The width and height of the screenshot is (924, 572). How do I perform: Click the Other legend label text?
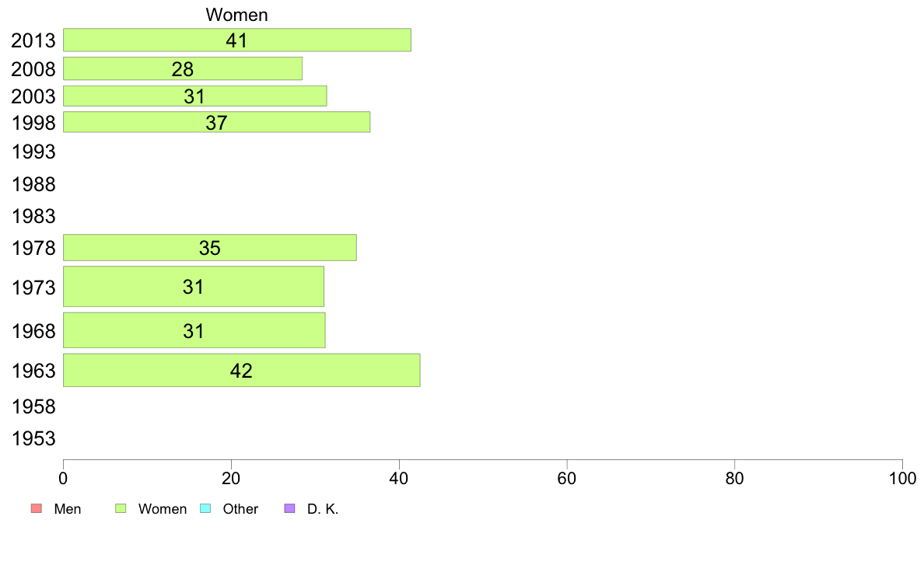(x=240, y=509)
